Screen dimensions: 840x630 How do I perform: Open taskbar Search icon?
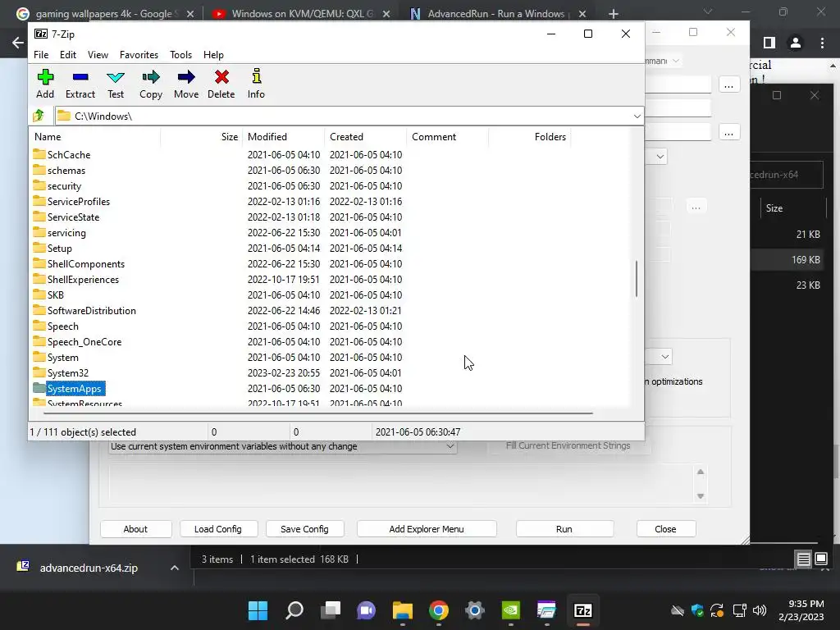coord(294,610)
